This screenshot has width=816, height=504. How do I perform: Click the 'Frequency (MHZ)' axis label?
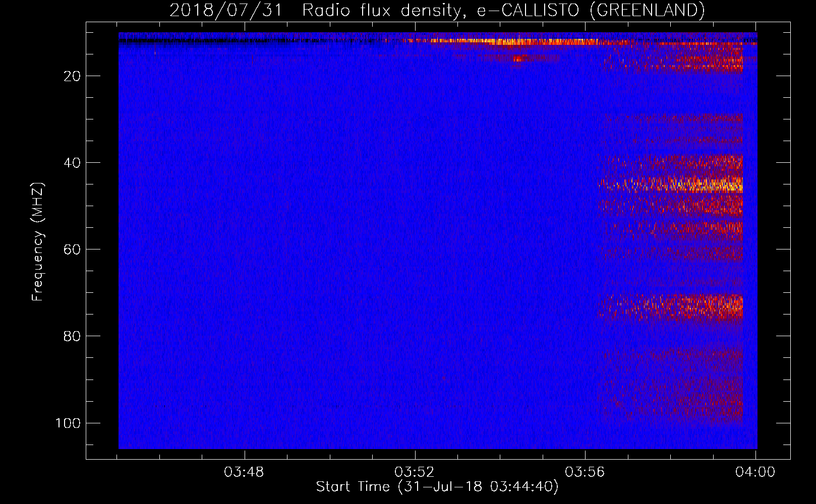coord(38,242)
